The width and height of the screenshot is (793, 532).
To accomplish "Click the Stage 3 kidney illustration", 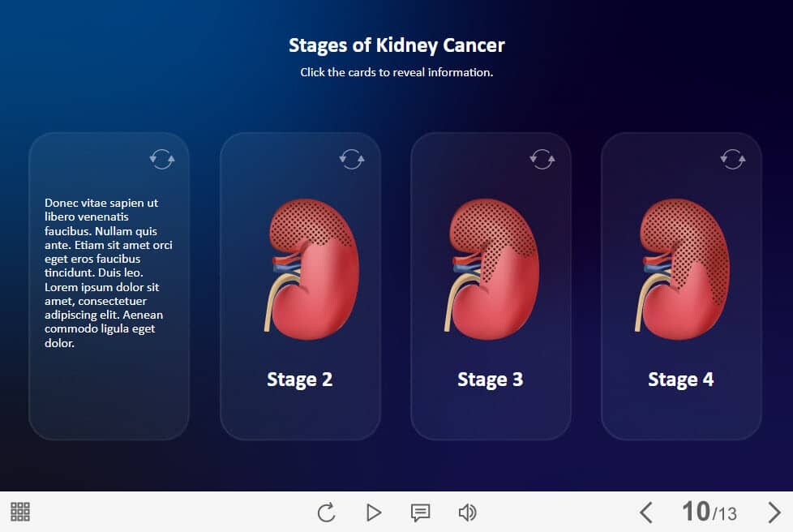I will click(493, 268).
